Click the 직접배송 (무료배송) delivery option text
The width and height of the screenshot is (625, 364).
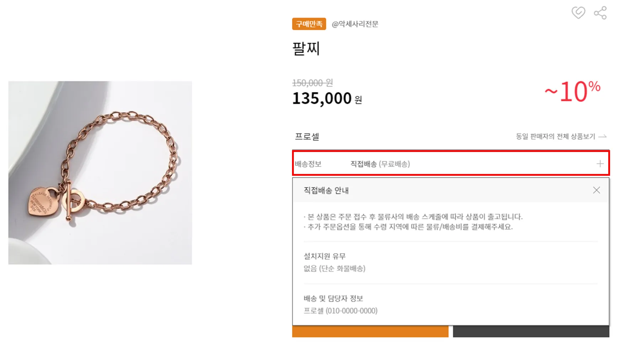[x=380, y=164]
